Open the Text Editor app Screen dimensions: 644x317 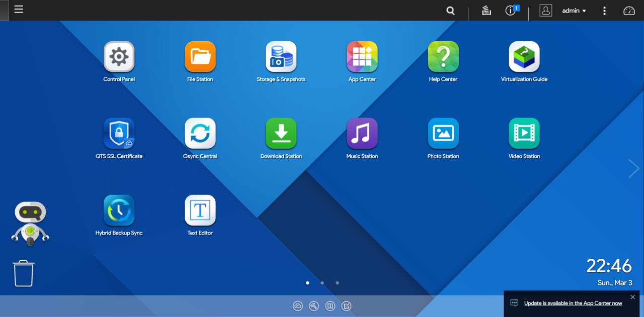(x=200, y=210)
